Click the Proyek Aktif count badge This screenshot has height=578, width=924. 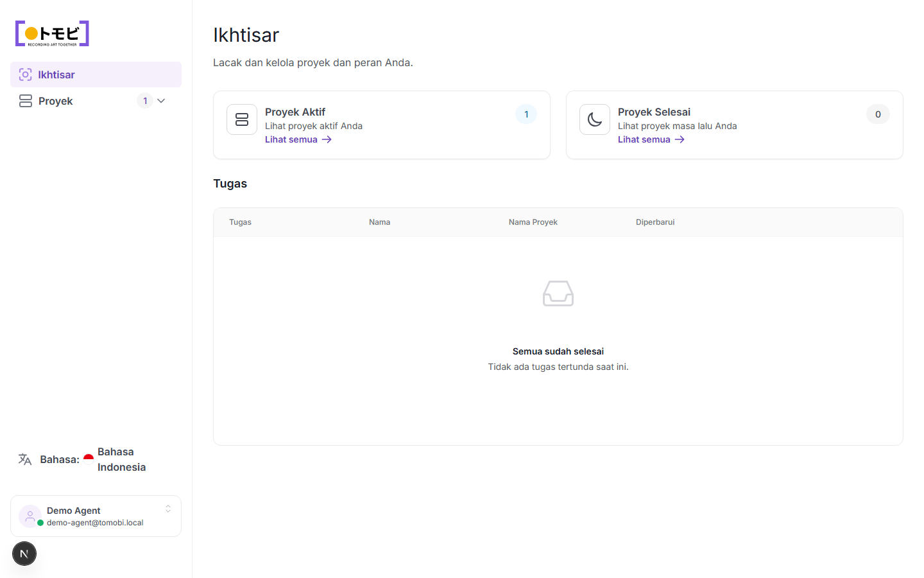point(526,114)
